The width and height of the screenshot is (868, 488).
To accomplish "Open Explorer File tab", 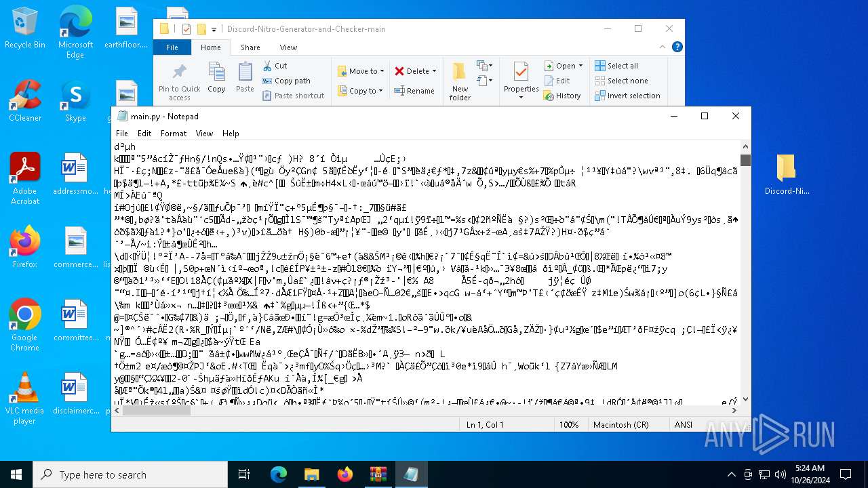I will point(172,47).
